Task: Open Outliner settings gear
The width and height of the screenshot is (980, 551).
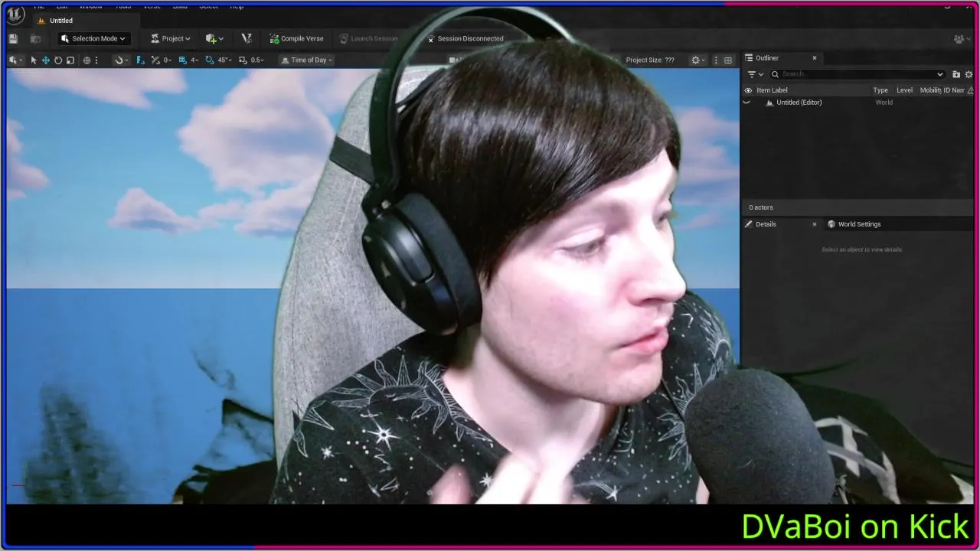Action: [x=969, y=74]
